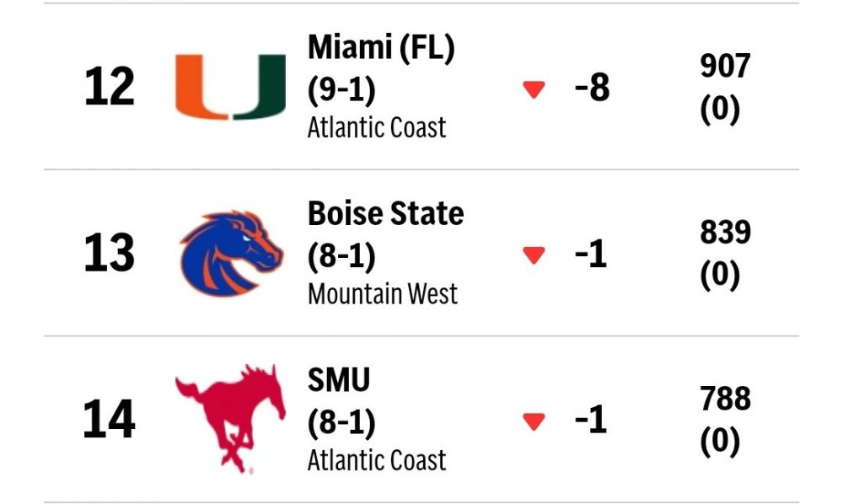Click Miami's 907 points total
The width and height of the screenshot is (843, 504).
725,67
